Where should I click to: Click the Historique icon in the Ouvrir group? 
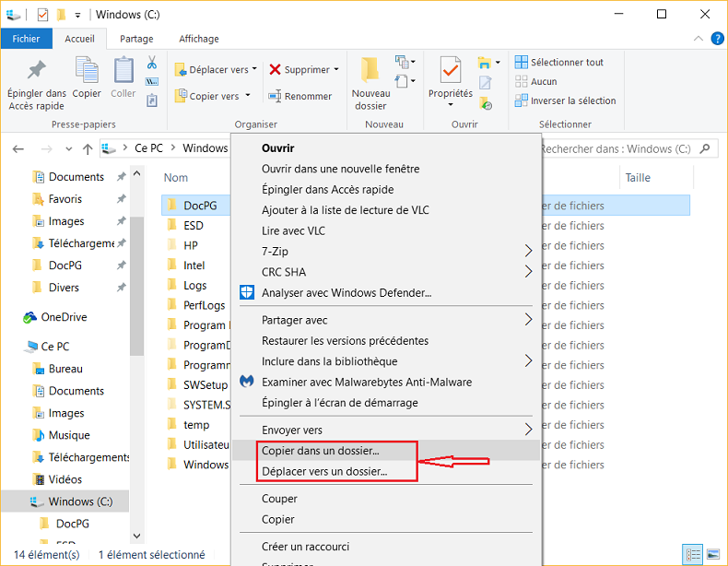point(486,102)
